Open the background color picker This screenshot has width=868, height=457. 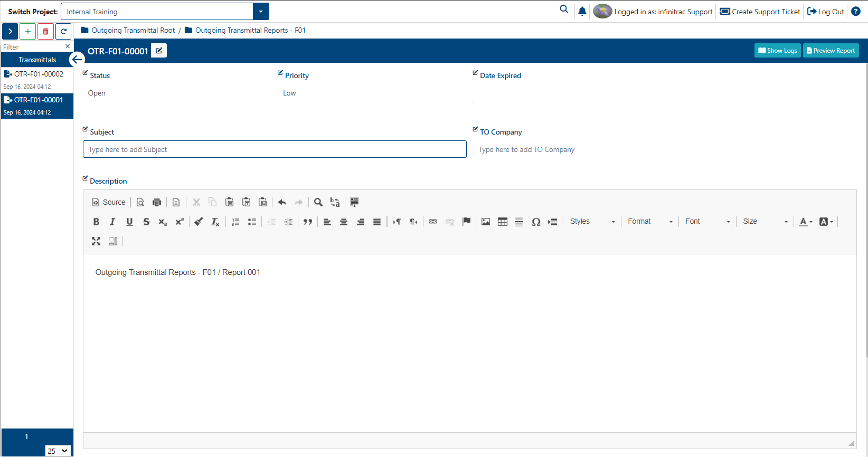point(826,222)
